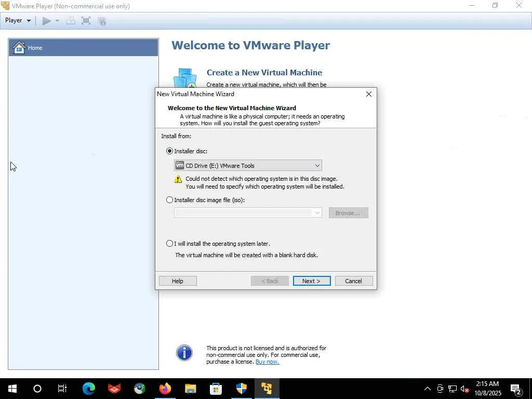Open the red envelope app on taskbar
Screen dimensions: 532x399
tap(114, 389)
